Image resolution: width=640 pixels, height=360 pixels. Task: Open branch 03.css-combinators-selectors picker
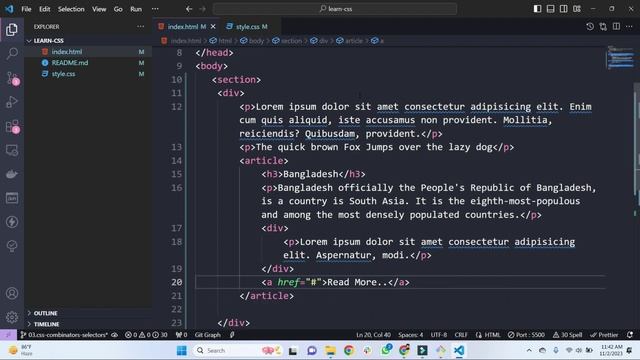pyautogui.click(x=64, y=335)
